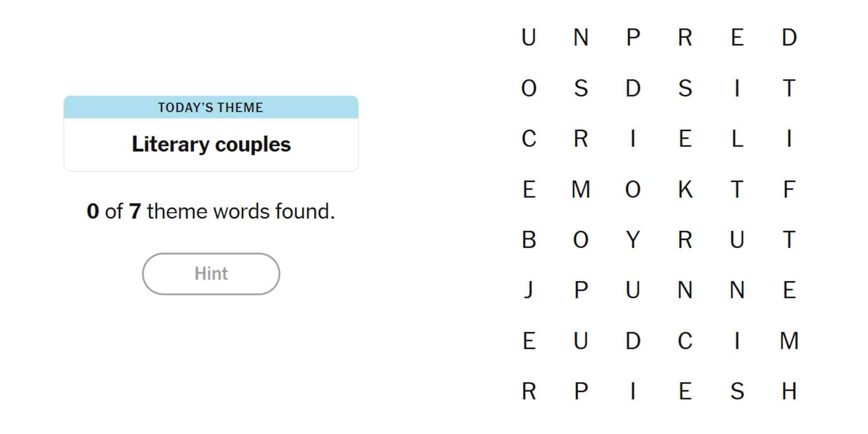The width and height of the screenshot is (868, 434).
Task: Tap the O between B and Y
Action: [581, 240]
